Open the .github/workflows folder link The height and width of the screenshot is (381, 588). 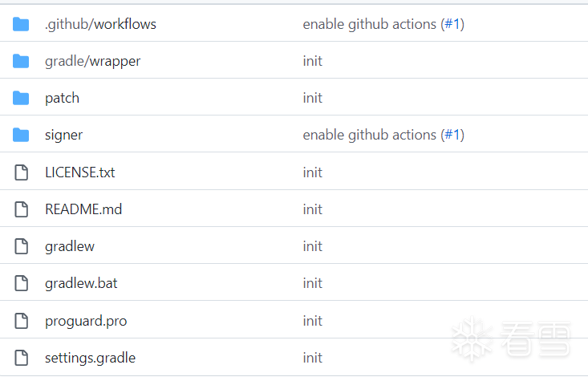pos(100,24)
